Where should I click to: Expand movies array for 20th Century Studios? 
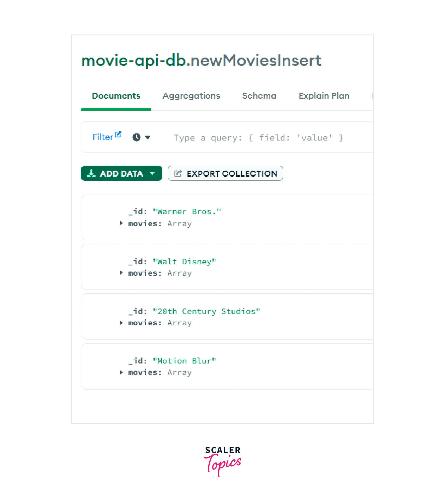pyautogui.click(x=121, y=323)
